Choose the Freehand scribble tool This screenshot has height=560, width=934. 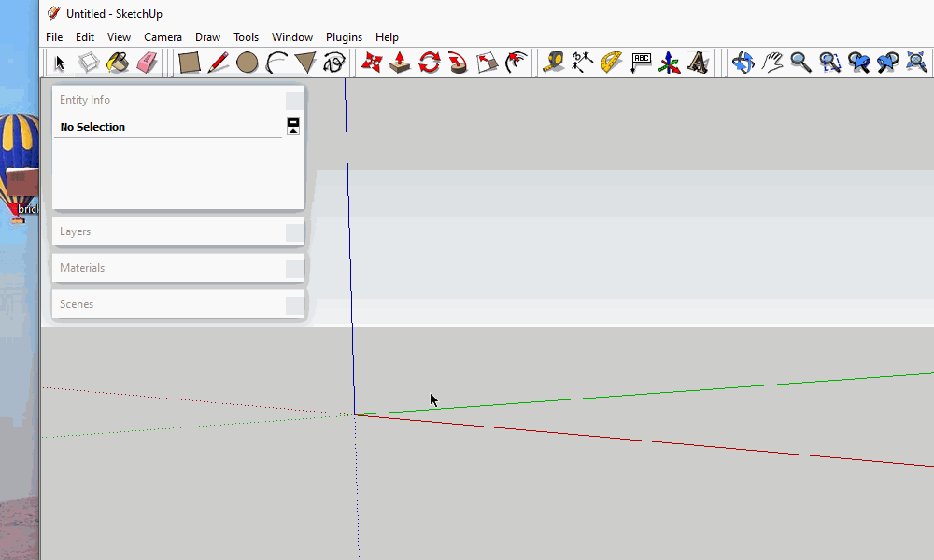(334, 63)
